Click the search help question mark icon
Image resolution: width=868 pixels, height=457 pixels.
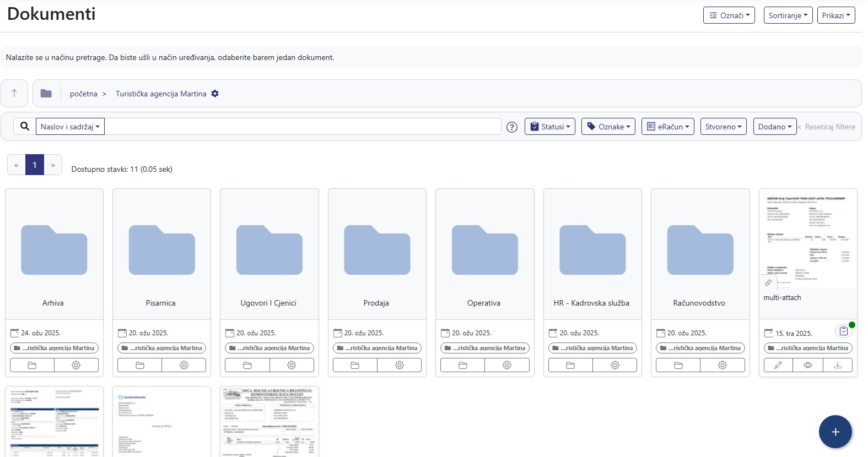tap(512, 127)
